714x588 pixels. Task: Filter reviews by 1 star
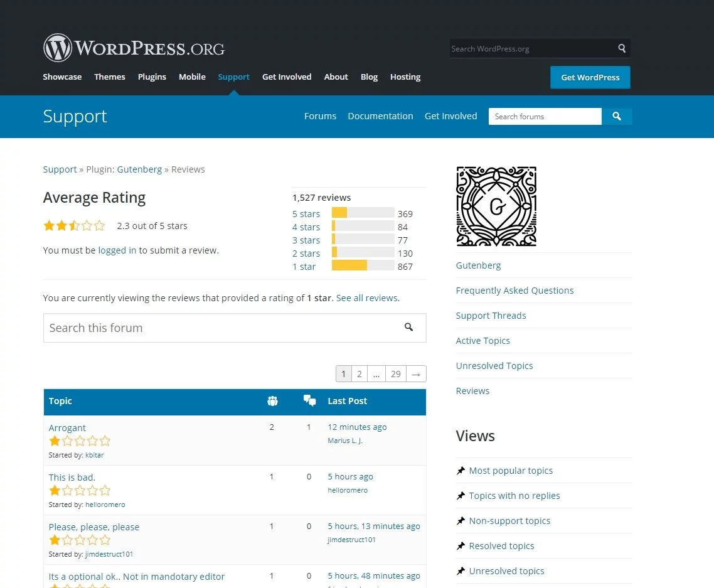tap(304, 267)
